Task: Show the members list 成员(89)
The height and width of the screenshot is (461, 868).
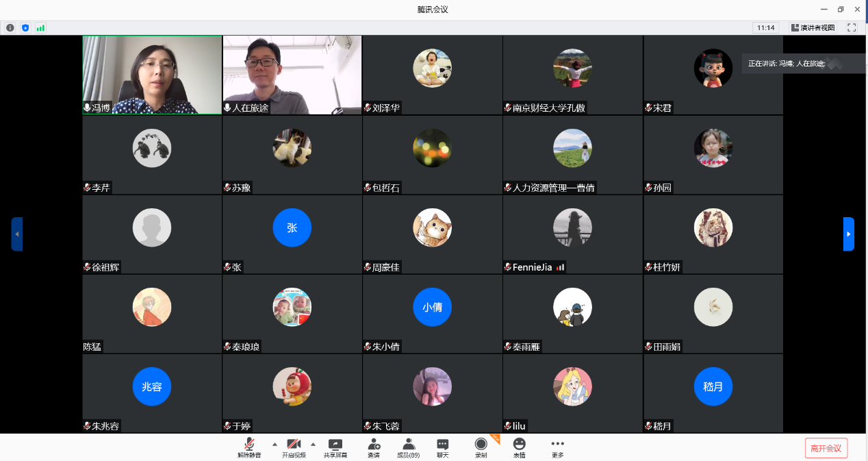Action: 409,447
